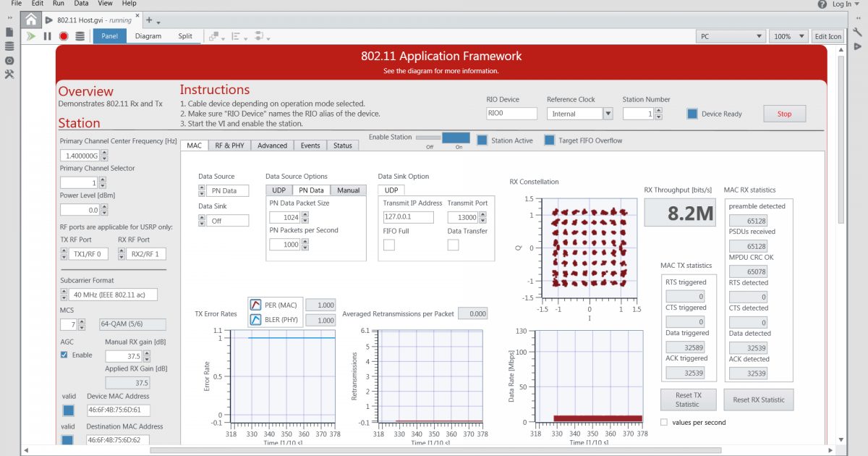Open the Tools (wrench) icon in left sidebar

pyautogui.click(x=9, y=74)
